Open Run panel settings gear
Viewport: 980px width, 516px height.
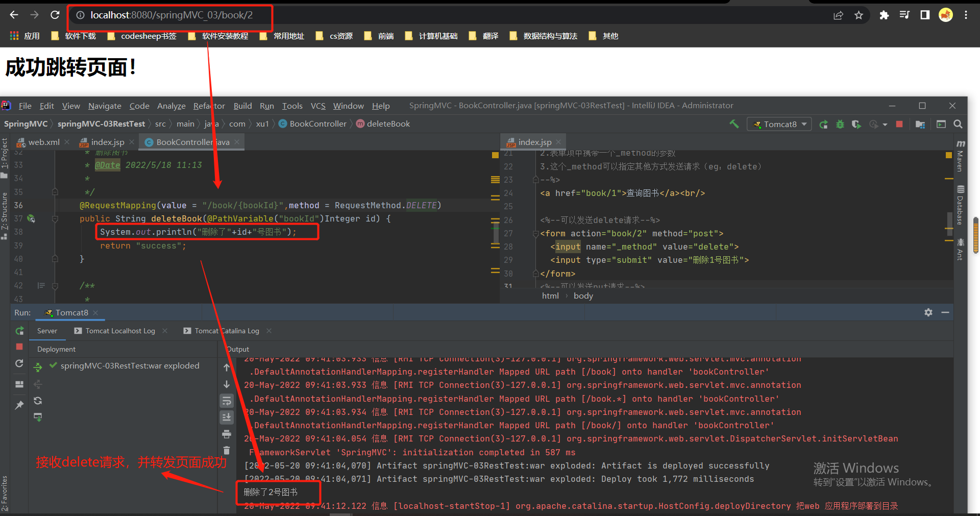point(928,312)
